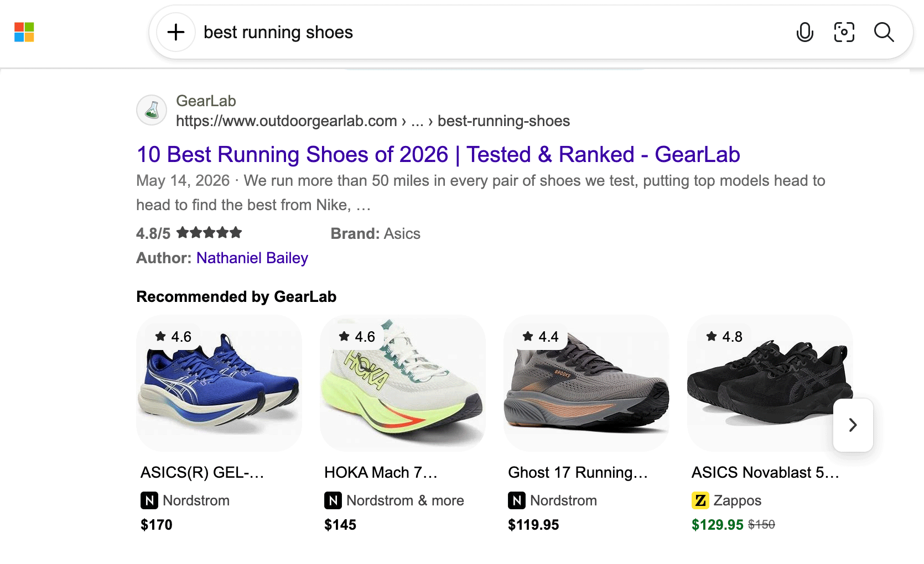924x564 pixels.
Task: Open the blue ASICS GEL shoe image
Action: point(219,383)
